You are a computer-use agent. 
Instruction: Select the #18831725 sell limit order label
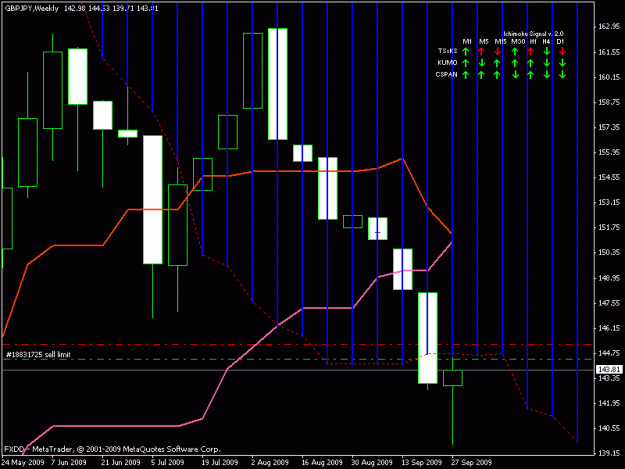pos(38,354)
